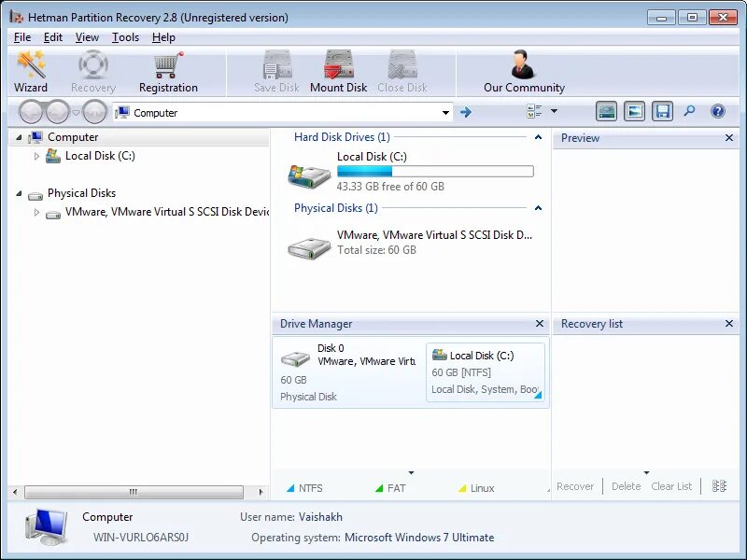
Task: Click Local Disk (C:) usage bar
Action: (435, 172)
